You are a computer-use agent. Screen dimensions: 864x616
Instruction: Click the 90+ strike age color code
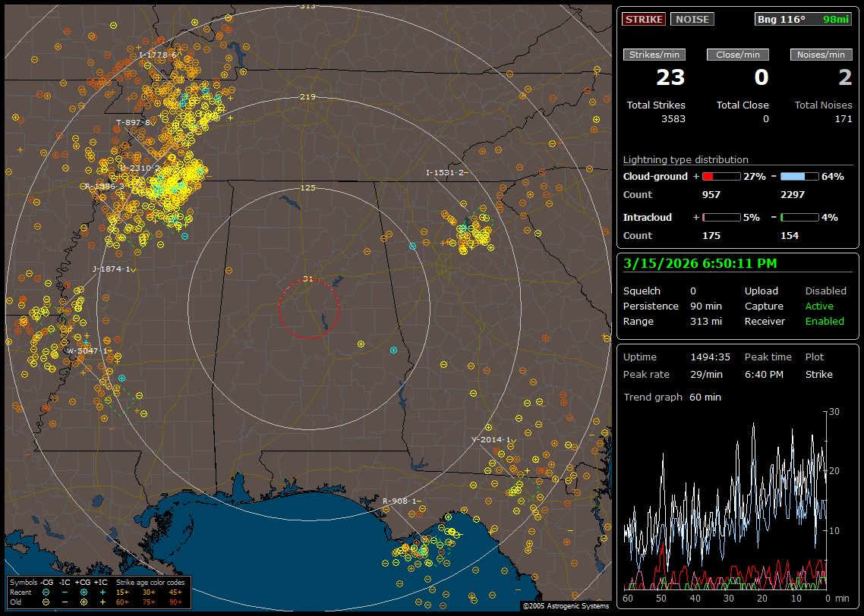[x=175, y=602]
